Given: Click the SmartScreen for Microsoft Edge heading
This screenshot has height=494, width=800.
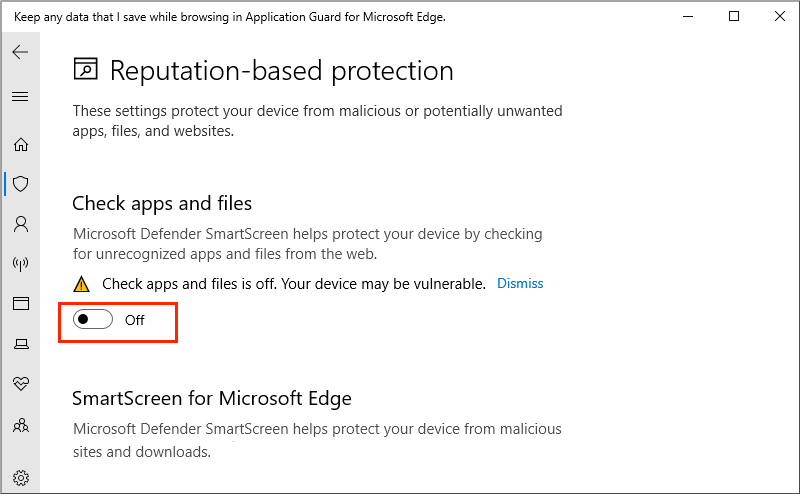Looking at the screenshot, I should coord(212,398).
